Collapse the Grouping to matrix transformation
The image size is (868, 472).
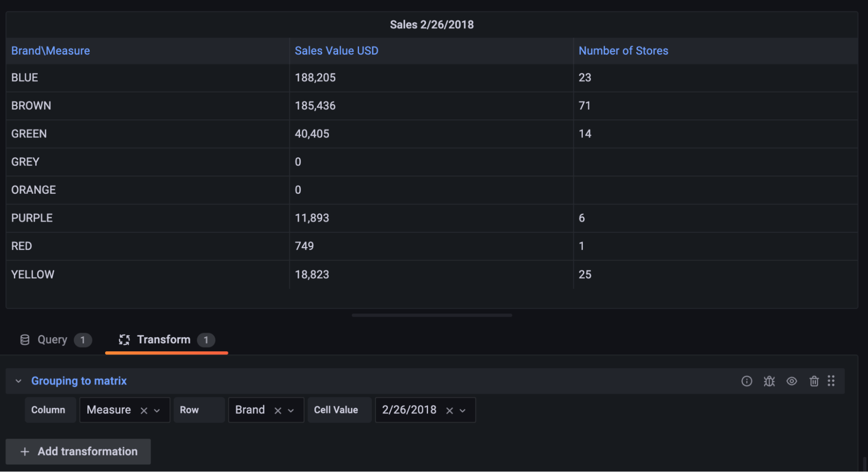point(18,381)
